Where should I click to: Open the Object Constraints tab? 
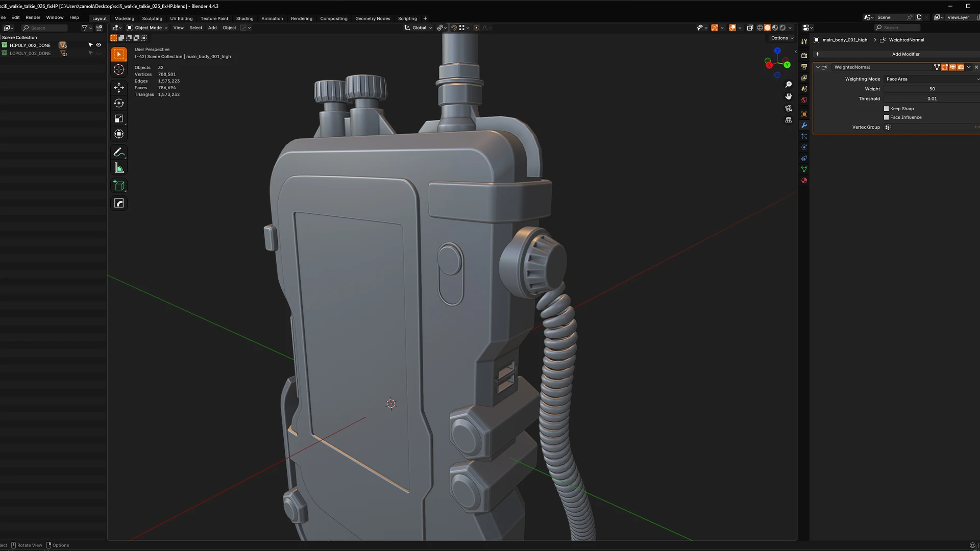pos(804,159)
